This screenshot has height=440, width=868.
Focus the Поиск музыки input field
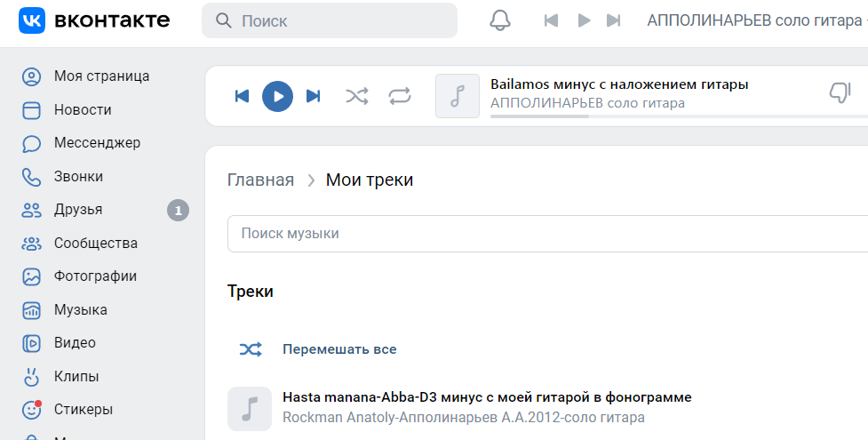(547, 233)
